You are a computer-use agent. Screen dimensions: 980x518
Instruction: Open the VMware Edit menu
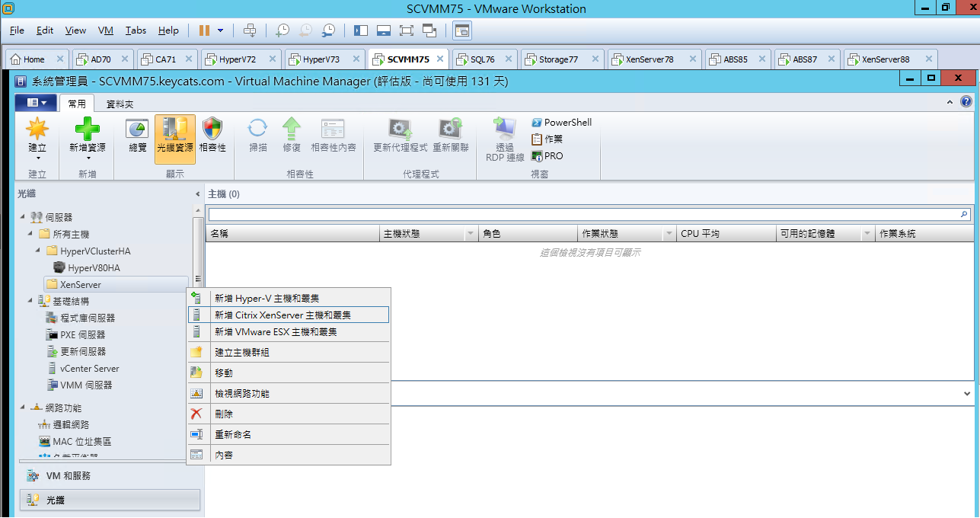pos(45,30)
